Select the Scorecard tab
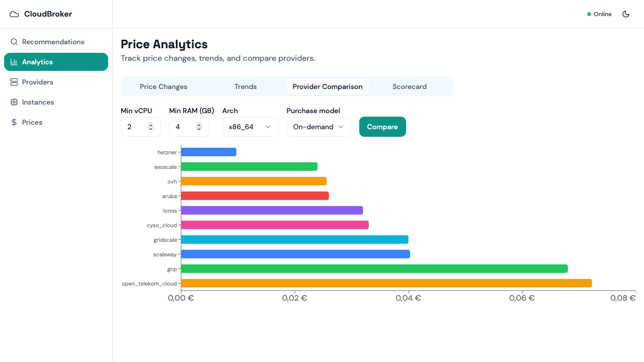 [410, 86]
